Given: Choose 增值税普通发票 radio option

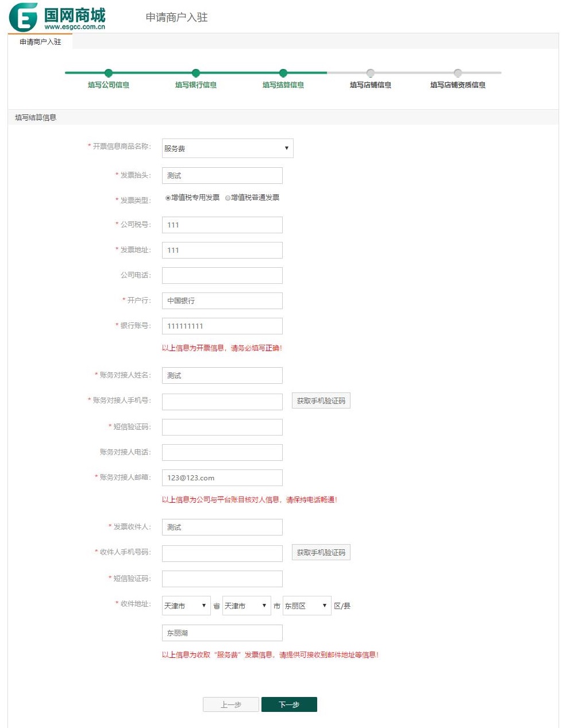Looking at the screenshot, I should pyautogui.click(x=228, y=198).
